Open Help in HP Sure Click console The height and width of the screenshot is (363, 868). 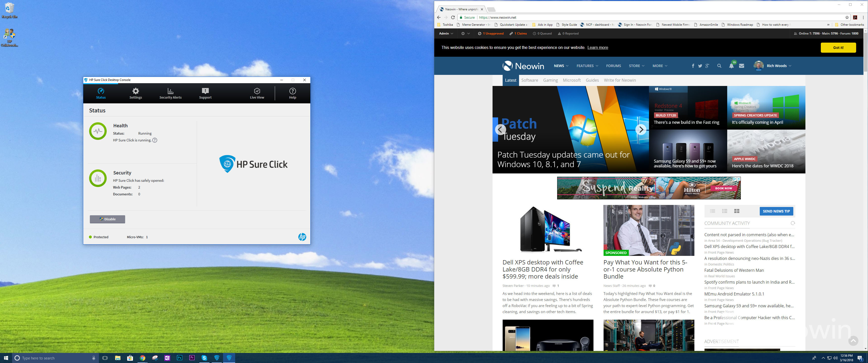[x=292, y=93]
